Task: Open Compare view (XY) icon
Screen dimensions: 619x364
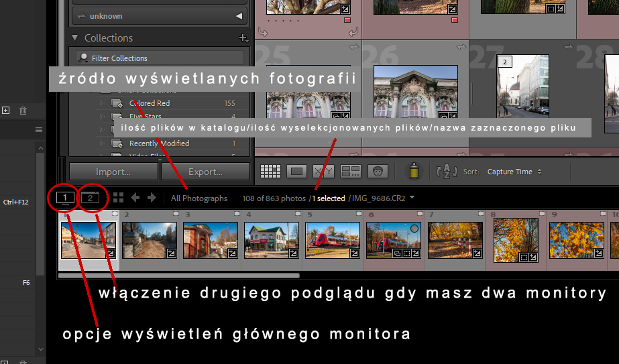Action: (x=324, y=172)
